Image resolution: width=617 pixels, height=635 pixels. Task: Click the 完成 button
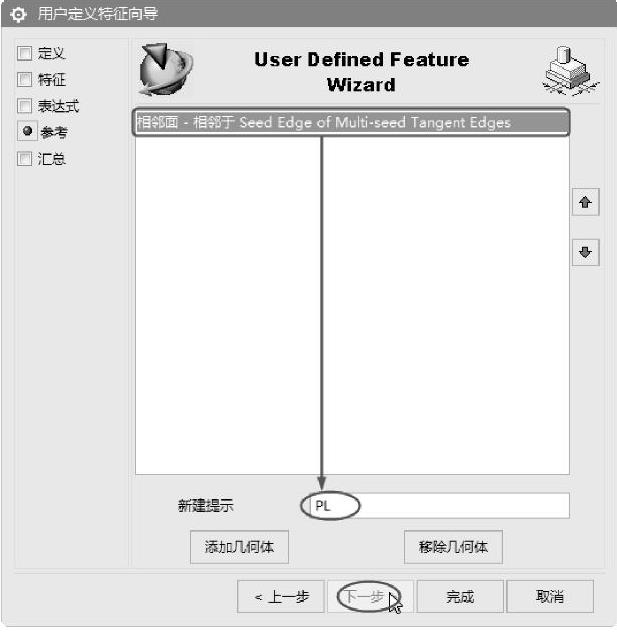pos(460,596)
